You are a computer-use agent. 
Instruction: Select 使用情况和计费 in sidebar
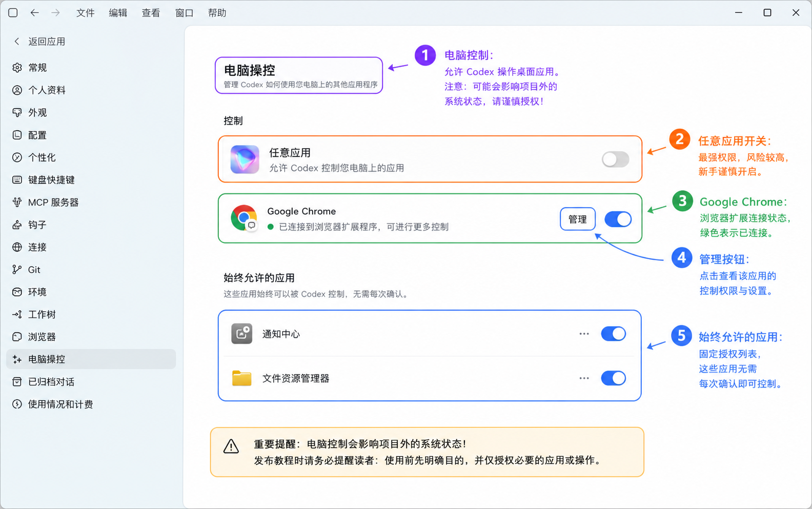(91, 404)
